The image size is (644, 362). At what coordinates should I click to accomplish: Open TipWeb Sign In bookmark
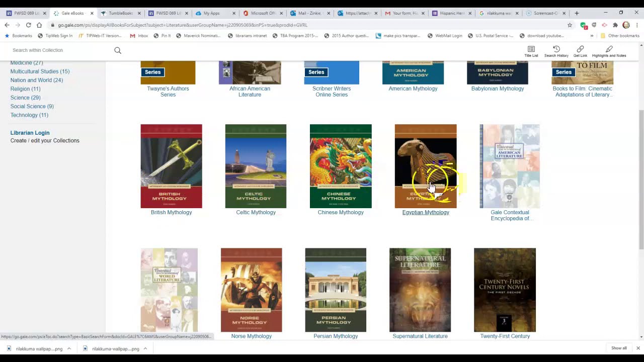click(55, 36)
